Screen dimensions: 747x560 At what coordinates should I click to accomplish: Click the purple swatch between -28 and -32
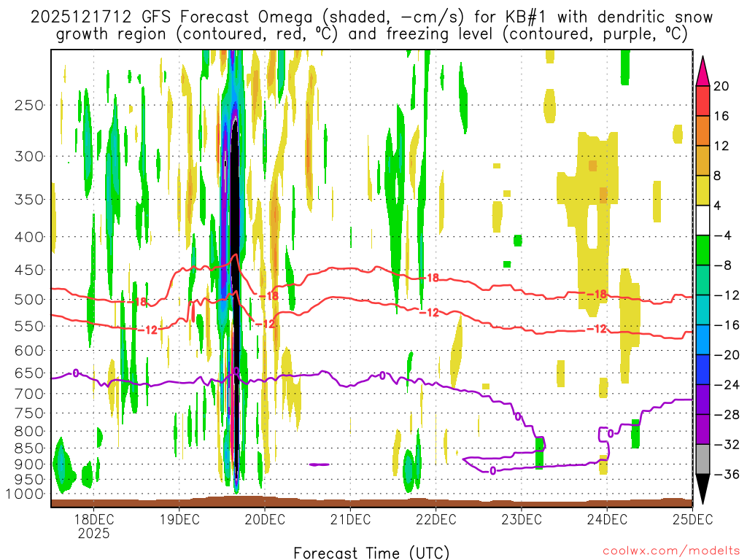pyautogui.click(x=703, y=429)
